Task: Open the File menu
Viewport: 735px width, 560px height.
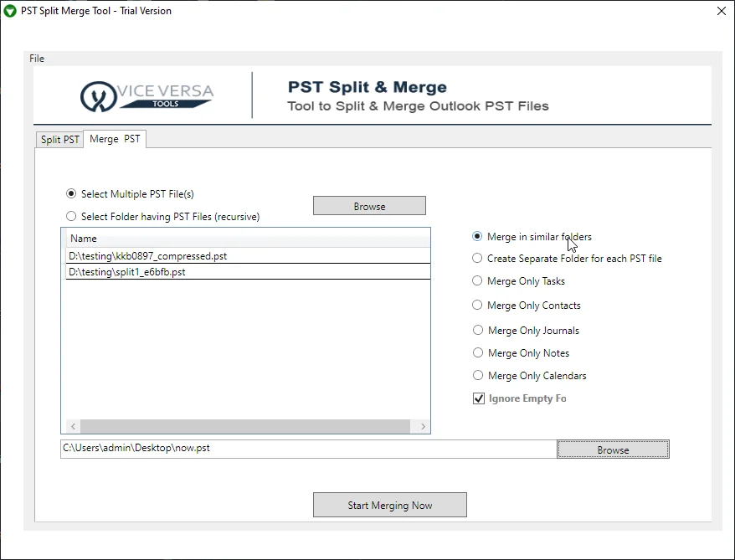Action: tap(37, 59)
